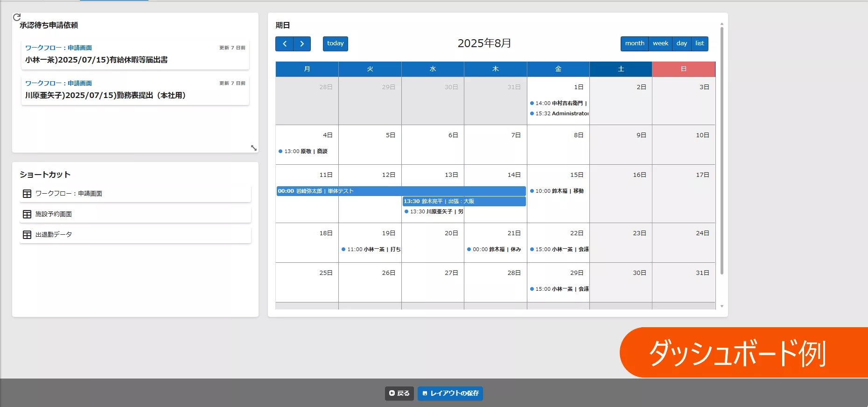Click the table icon beside 出退勤データ

point(27,234)
